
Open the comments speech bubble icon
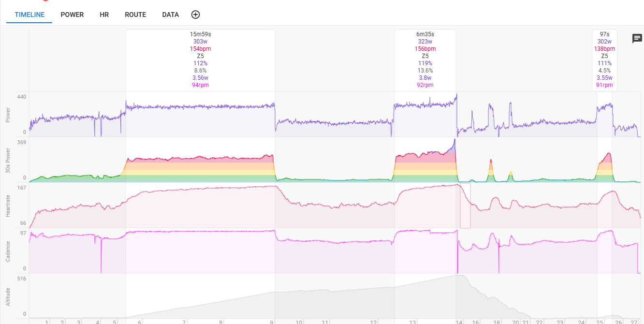(637, 39)
